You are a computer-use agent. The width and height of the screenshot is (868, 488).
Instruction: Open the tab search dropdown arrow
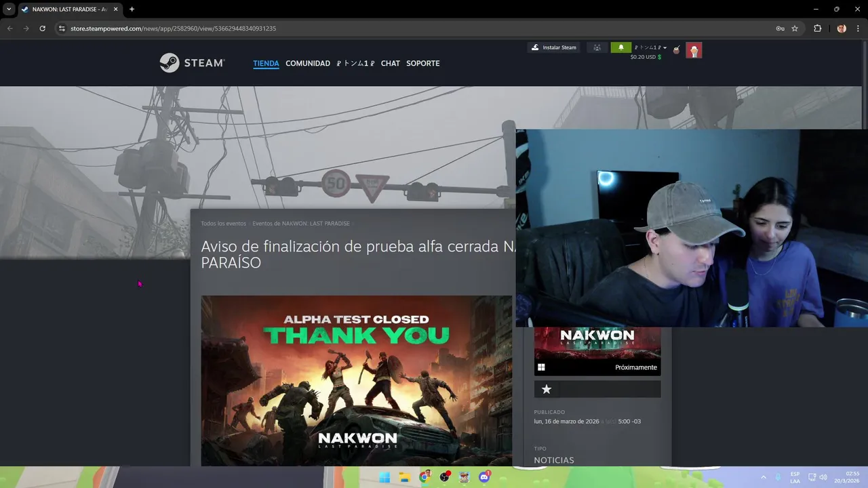point(9,9)
